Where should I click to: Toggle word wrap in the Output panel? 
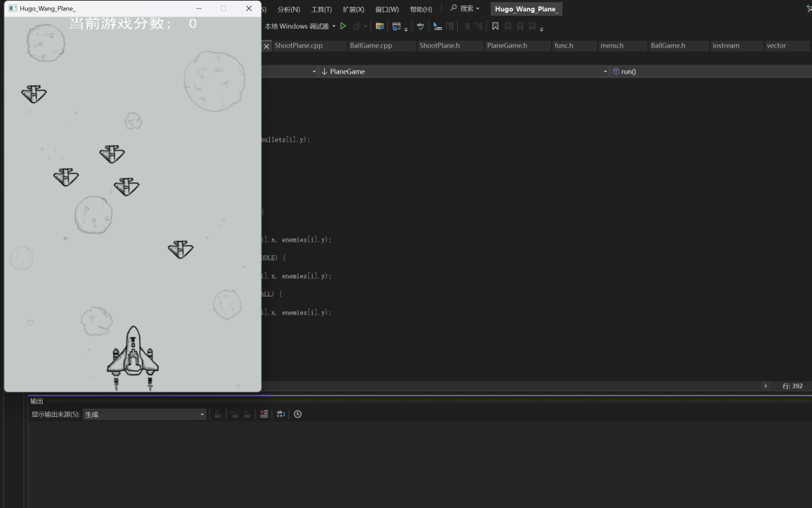(280, 414)
